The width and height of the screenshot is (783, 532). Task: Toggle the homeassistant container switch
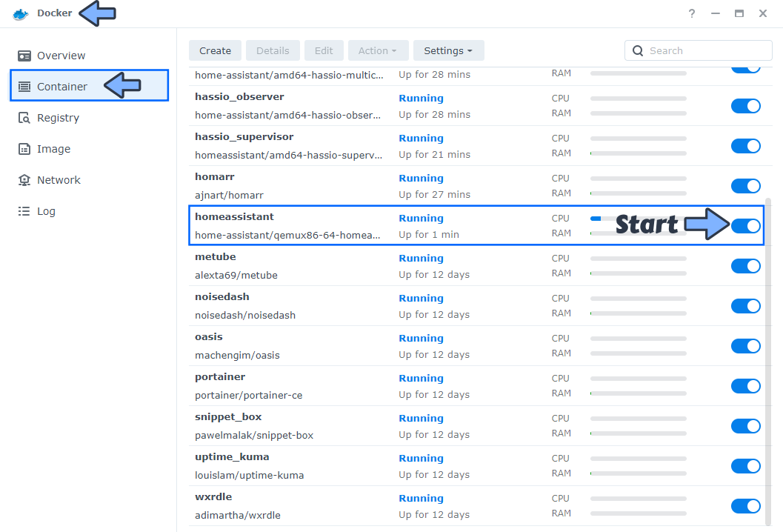pos(745,226)
